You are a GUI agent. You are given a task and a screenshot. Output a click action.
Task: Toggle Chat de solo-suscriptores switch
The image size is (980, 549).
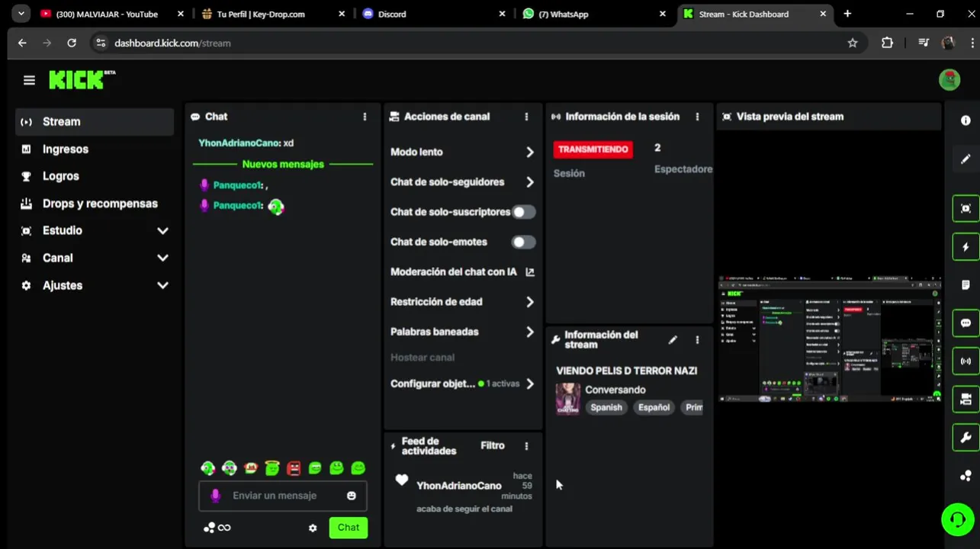523,212
